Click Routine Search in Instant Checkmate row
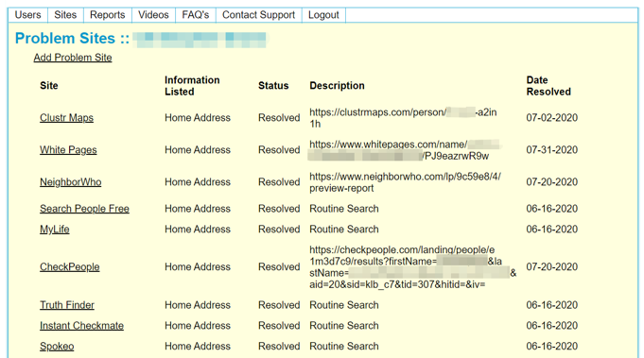 click(x=344, y=325)
